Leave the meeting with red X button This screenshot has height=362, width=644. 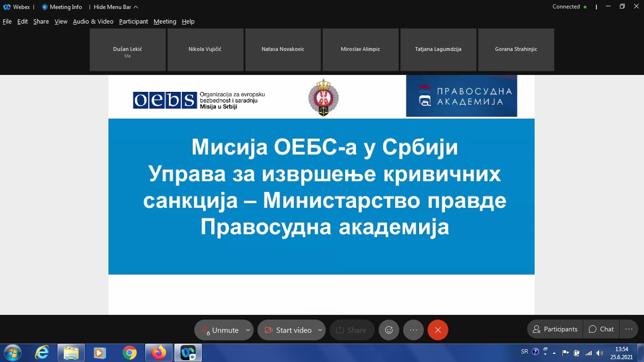(x=438, y=330)
